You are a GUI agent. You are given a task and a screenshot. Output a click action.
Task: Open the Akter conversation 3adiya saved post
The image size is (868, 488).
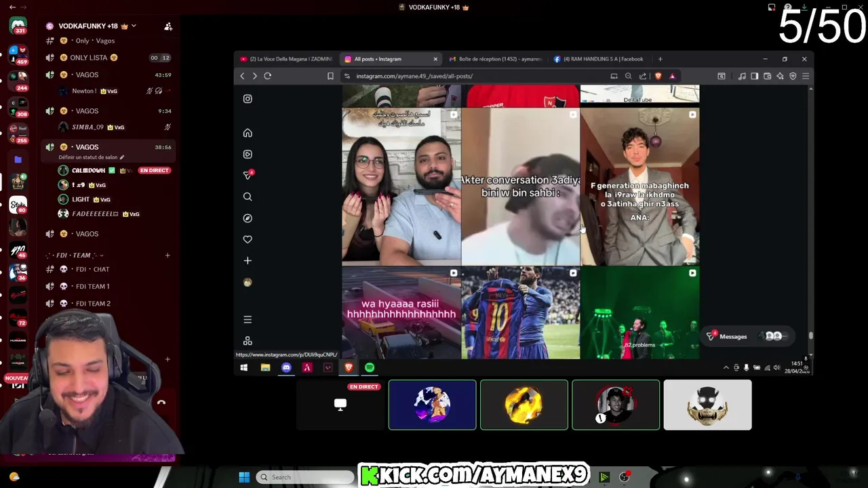521,186
